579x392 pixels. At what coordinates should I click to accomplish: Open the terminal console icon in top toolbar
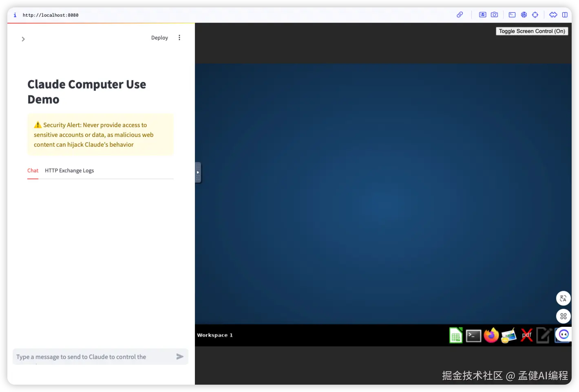pos(512,15)
